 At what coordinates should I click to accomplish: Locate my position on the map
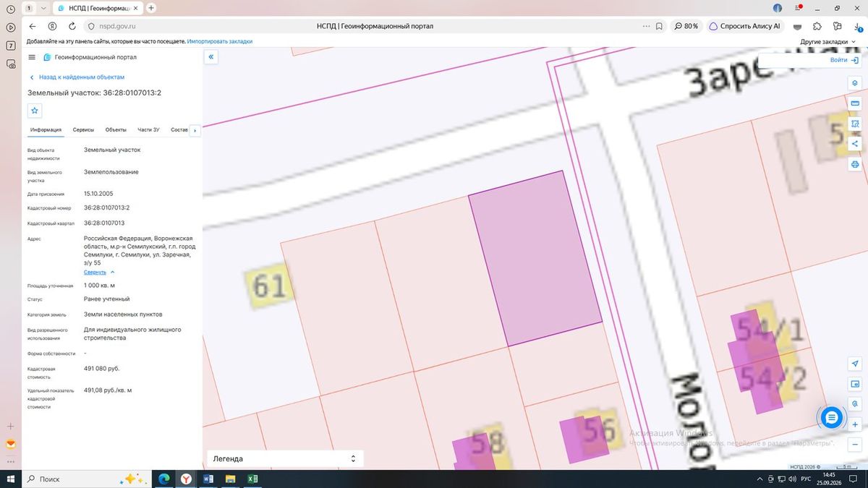(855, 363)
